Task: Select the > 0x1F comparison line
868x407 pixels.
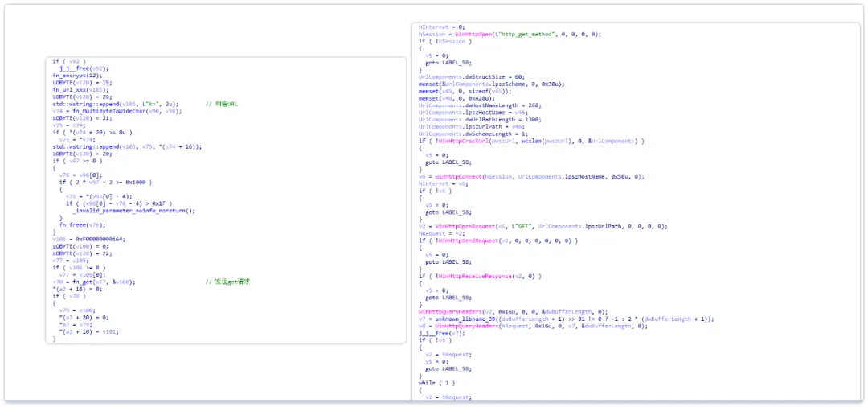Action: coord(120,203)
